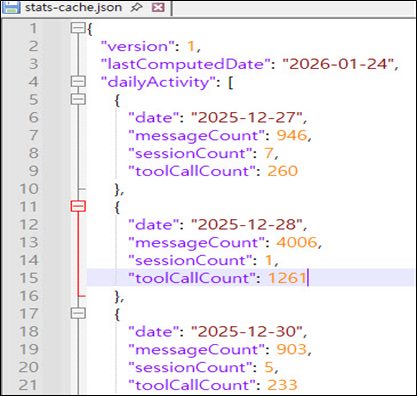
Task: Click the save icon on stats-cache.json tab
Action: pos(12,7)
